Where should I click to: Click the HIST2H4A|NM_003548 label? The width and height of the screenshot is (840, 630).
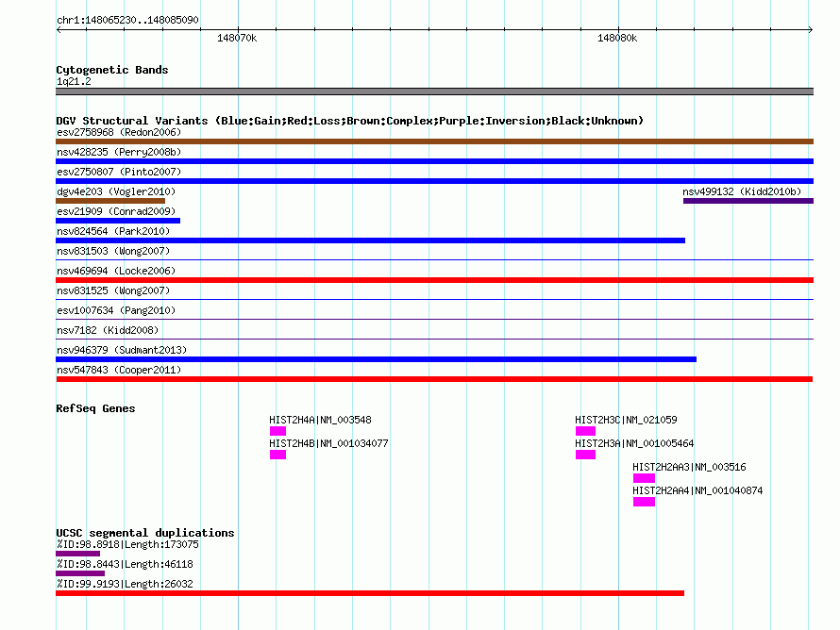point(320,421)
